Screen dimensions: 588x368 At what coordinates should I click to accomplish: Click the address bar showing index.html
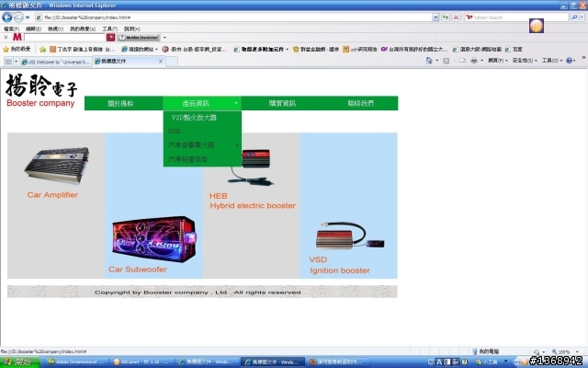click(232, 17)
